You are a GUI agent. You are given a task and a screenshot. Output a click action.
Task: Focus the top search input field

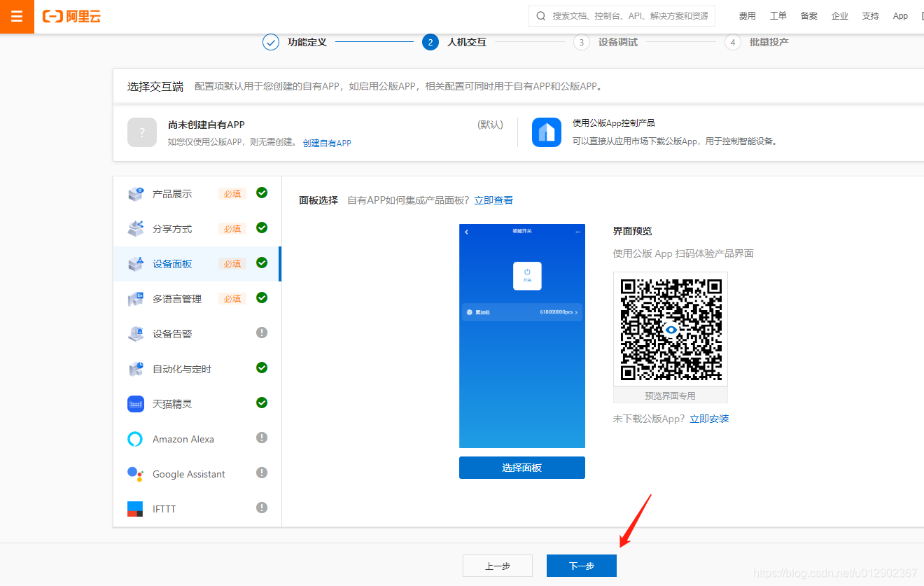(622, 15)
